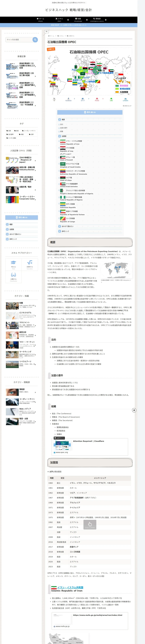Save the article to Pocket
This screenshot has height=644, width=145.
pos(97,99)
